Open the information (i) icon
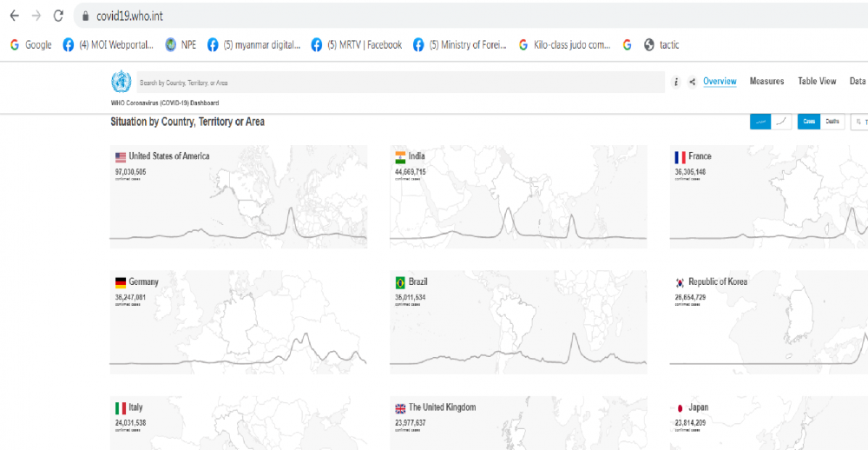 pyautogui.click(x=676, y=83)
